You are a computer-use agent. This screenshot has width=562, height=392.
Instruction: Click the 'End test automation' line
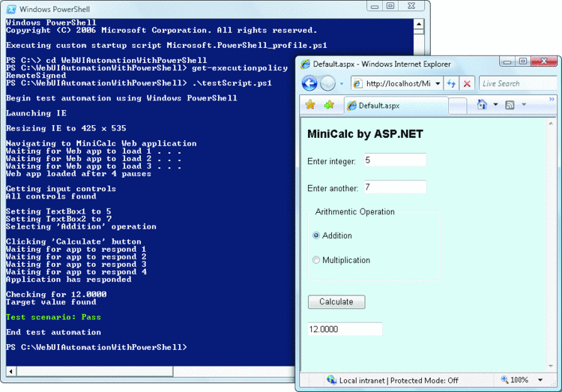53,332
